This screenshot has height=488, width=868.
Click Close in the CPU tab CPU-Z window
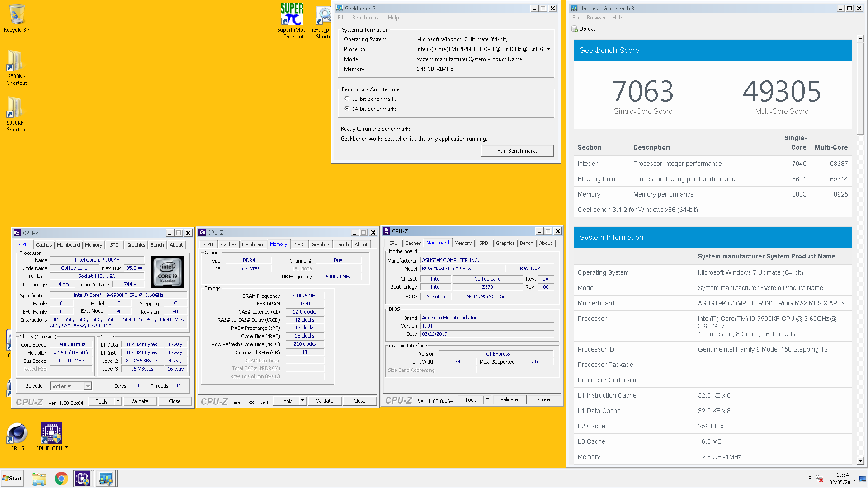coord(175,401)
